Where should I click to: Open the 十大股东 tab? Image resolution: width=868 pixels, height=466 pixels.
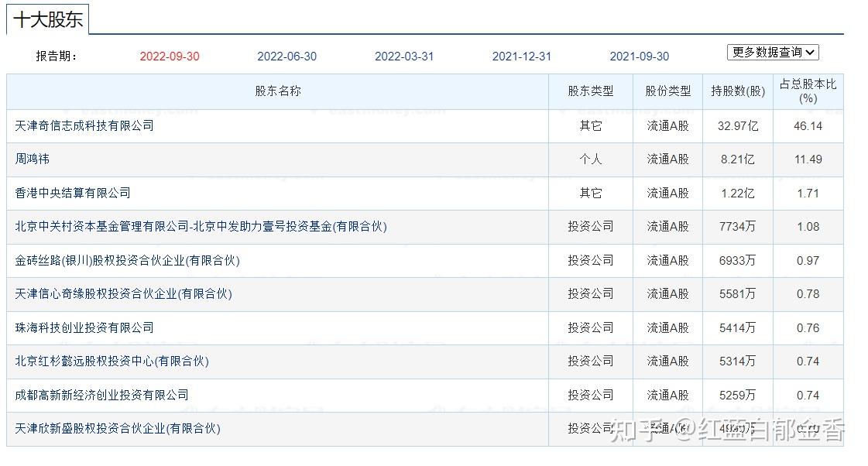click(47, 19)
